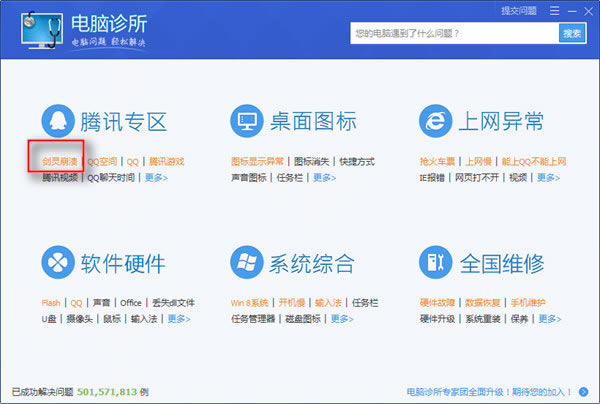Focus the problem search input field

click(453, 33)
